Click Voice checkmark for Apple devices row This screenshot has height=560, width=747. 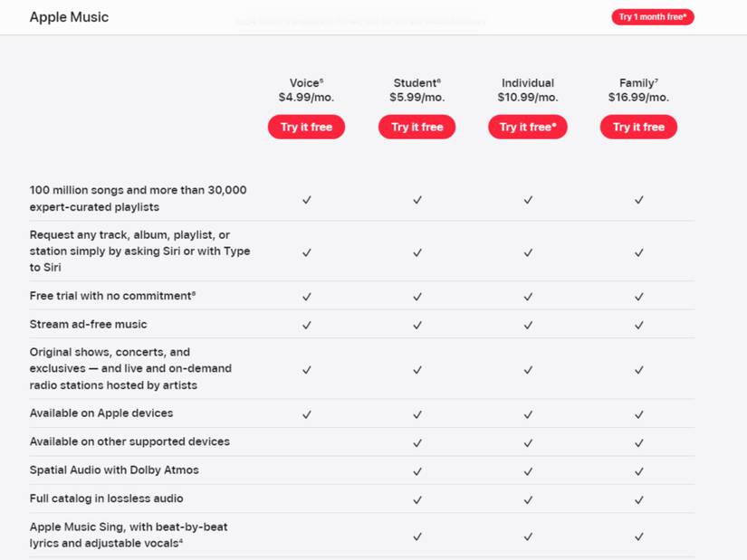[x=307, y=414]
